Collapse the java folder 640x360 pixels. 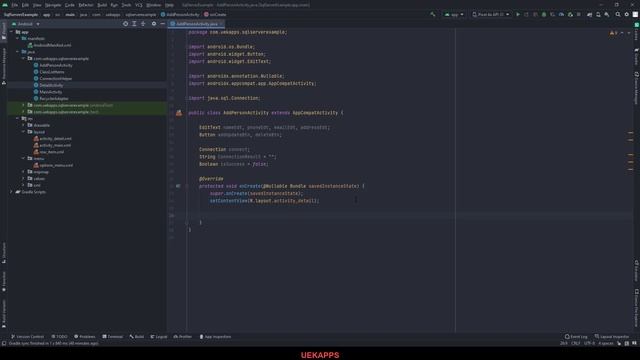point(18,52)
